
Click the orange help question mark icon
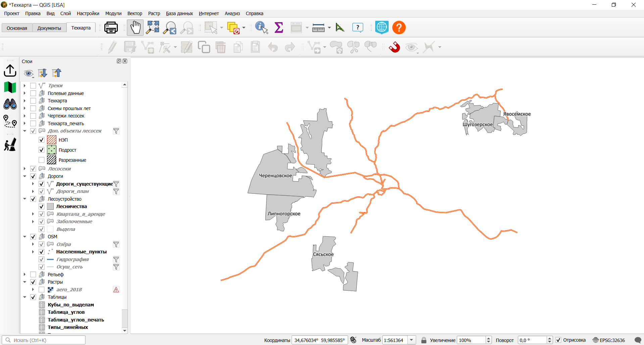pyautogui.click(x=399, y=28)
